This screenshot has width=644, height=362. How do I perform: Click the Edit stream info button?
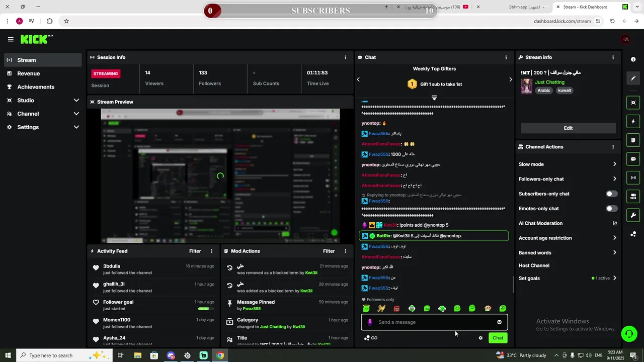(x=568, y=128)
